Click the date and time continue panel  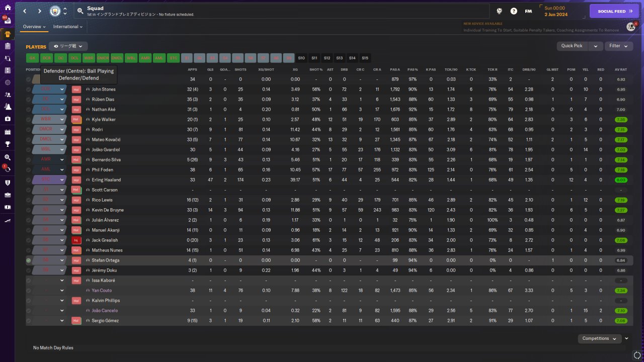coord(562,11)
